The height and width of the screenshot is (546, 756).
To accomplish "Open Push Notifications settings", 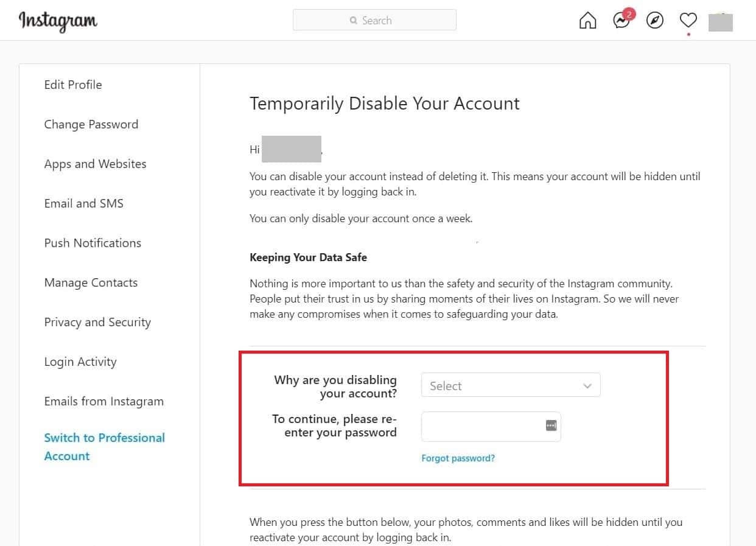I will pyautogui.click(x=92, y=243).
